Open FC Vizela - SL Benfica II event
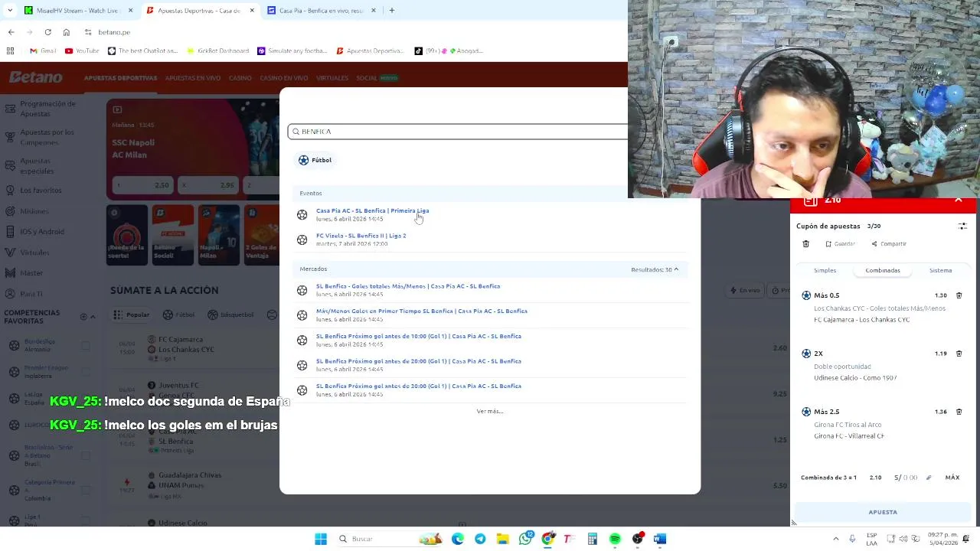The image size is (980, 551). pos(361,236)
